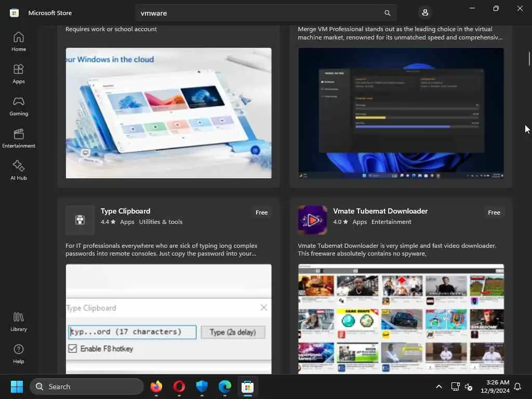Click the Vmate Tubemat Downloader app icon

point(312,220)
